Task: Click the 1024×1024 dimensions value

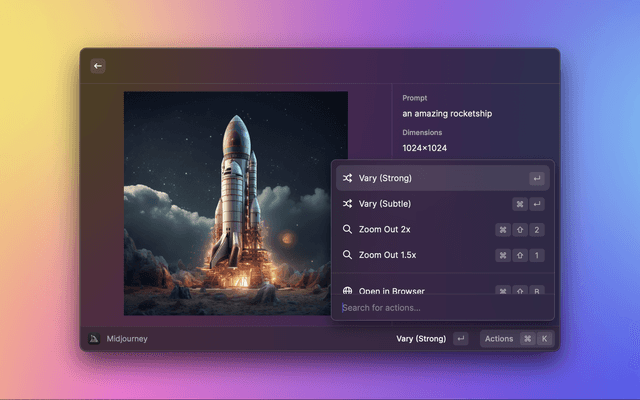Action: (x=425, y=148)
